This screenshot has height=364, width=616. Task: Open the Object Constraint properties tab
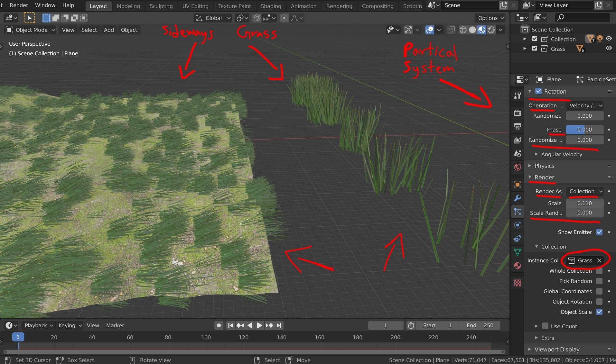[x=518, y=239]
